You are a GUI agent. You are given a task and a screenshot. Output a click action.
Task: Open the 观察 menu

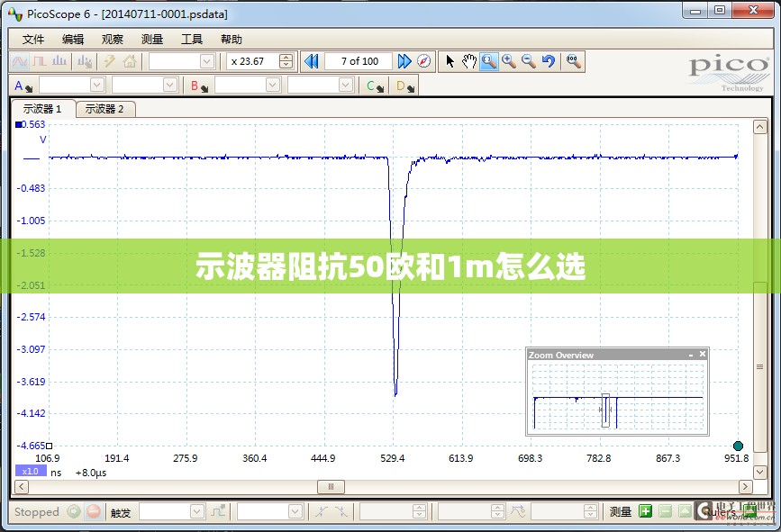click(x=112, y=40)
